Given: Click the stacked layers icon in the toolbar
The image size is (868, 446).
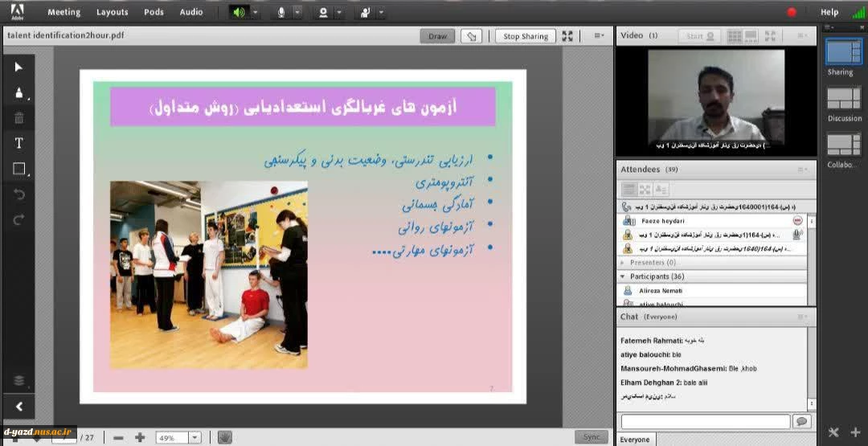Looking at the screenshot, I should (x=18, y=381).
